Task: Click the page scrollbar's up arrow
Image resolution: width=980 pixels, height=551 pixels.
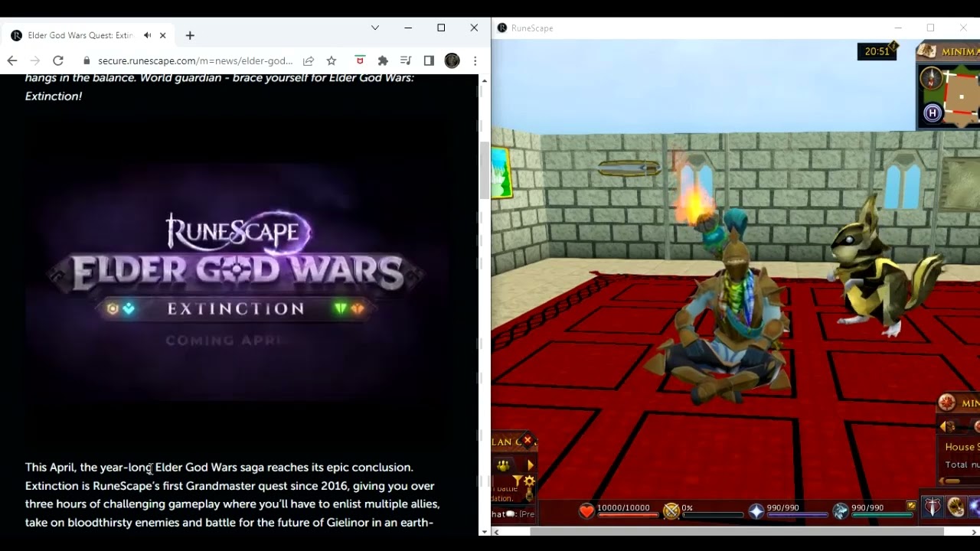Action: coord(484,80)
